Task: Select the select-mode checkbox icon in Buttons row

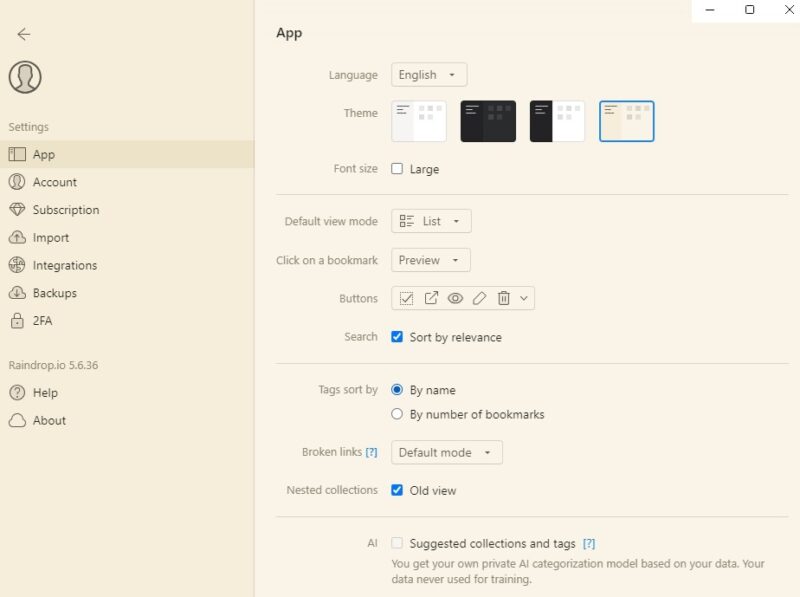Action: click(x=407, y=298)
